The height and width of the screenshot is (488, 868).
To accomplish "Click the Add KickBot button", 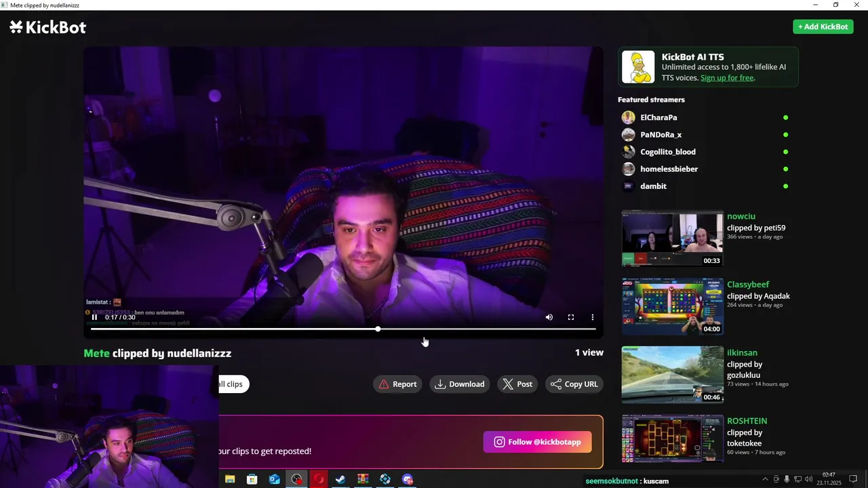I will (823, 26).
